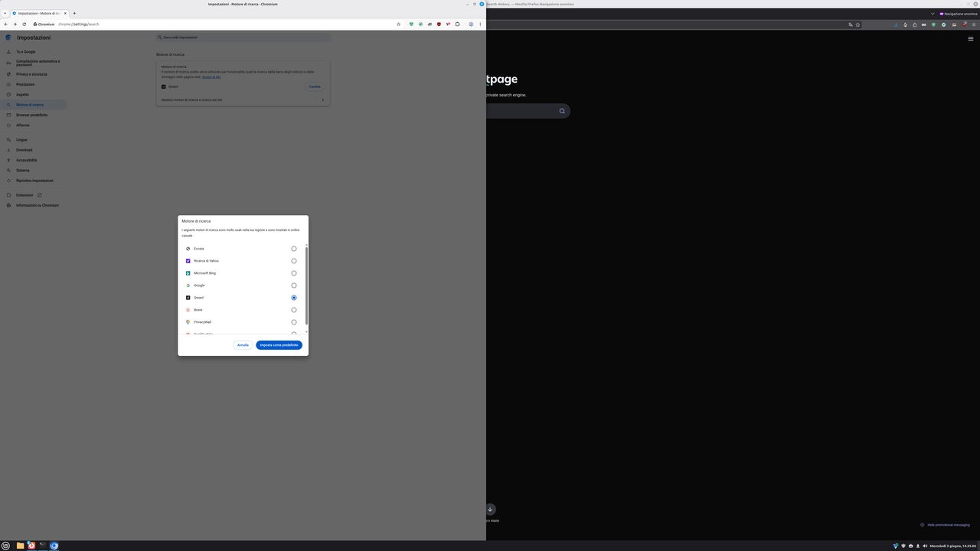Click the scroll-down arrow on Startpage

click(x=490, y=509)
